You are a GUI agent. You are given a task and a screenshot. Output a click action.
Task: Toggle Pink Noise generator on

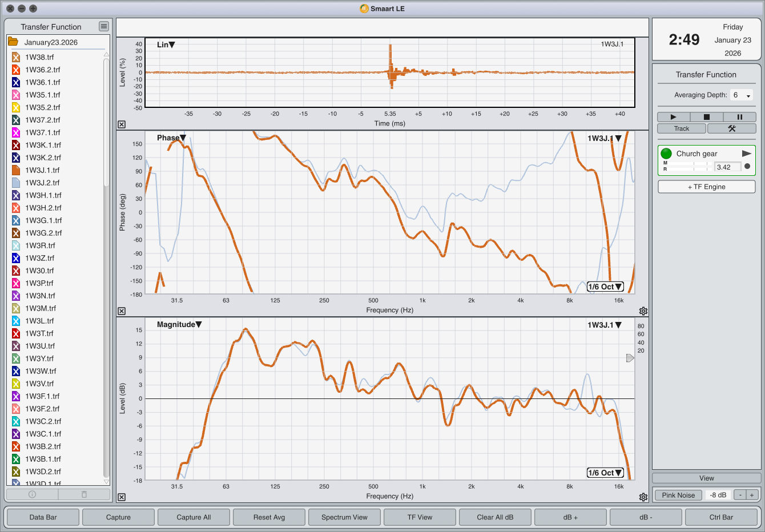[678, 495]
